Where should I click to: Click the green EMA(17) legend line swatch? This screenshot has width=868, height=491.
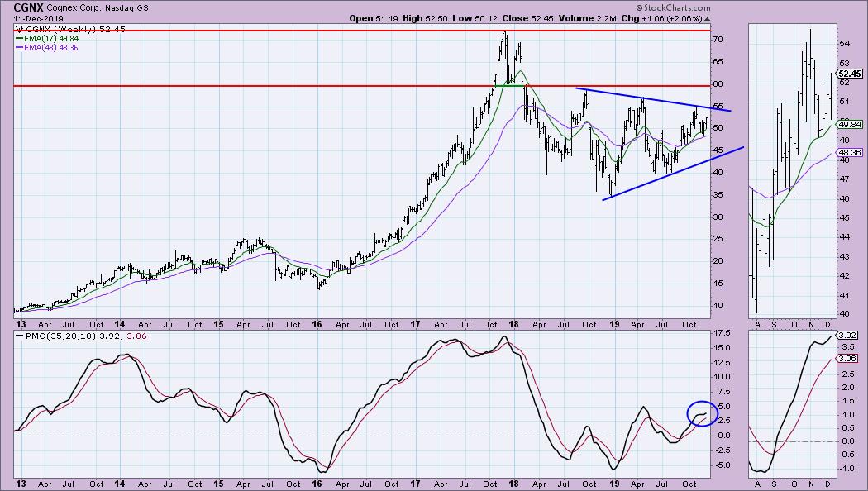tap(19, 39)
